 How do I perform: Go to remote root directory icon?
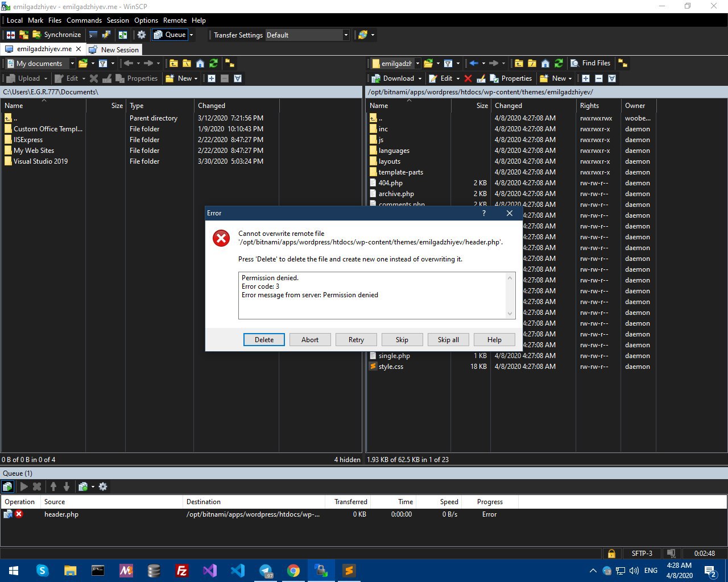click(x=532, y=63)
